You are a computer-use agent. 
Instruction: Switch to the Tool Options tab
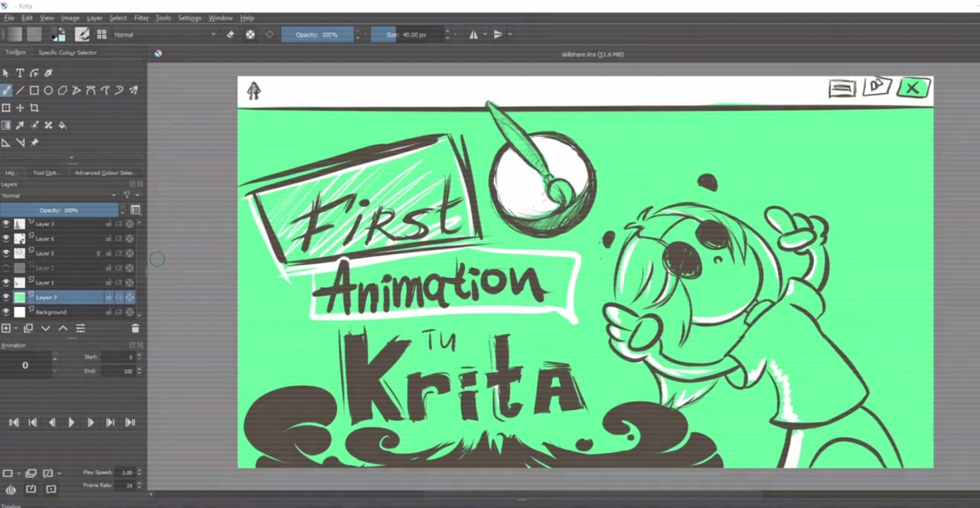pos(45,172)
